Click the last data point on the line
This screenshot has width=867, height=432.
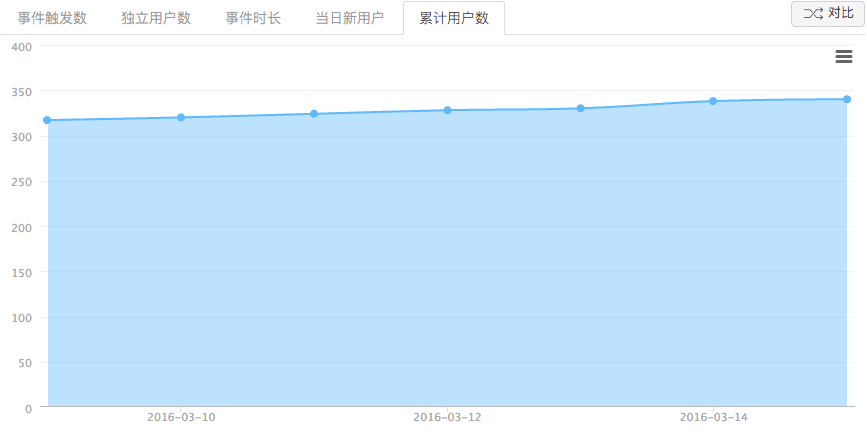pyautogui.click(x=847, y=99)
